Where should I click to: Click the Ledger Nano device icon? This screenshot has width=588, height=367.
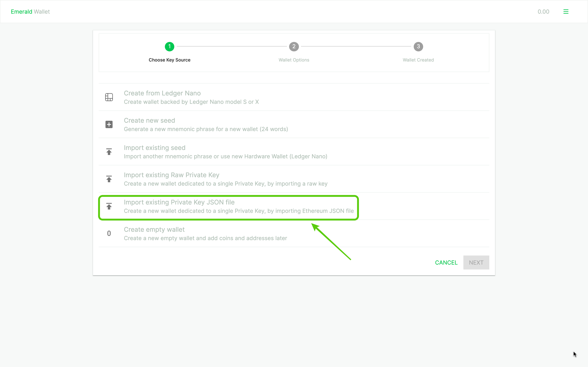point(109,97)
